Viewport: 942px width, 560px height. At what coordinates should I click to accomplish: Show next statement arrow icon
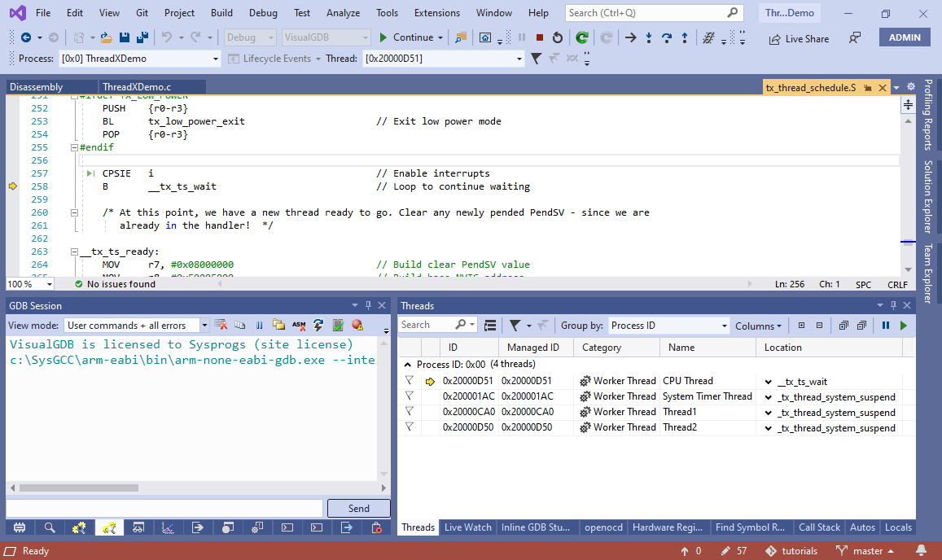point(630,38)
